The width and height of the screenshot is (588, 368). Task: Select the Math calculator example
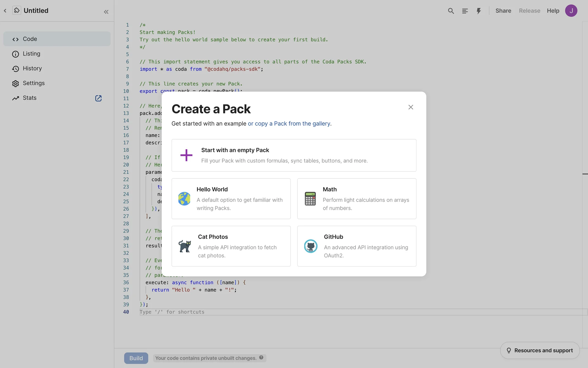(356, 199)
